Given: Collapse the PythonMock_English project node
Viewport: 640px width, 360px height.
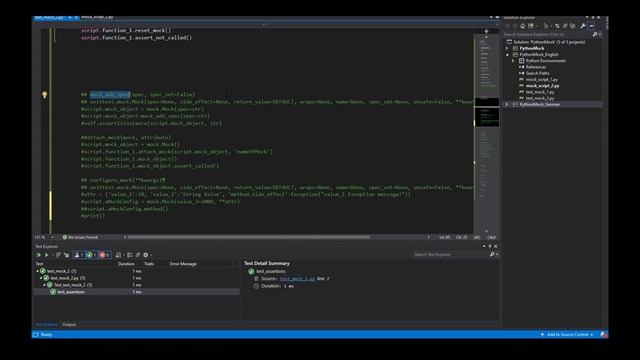Looking at the screenshot, I should [507, 54].
